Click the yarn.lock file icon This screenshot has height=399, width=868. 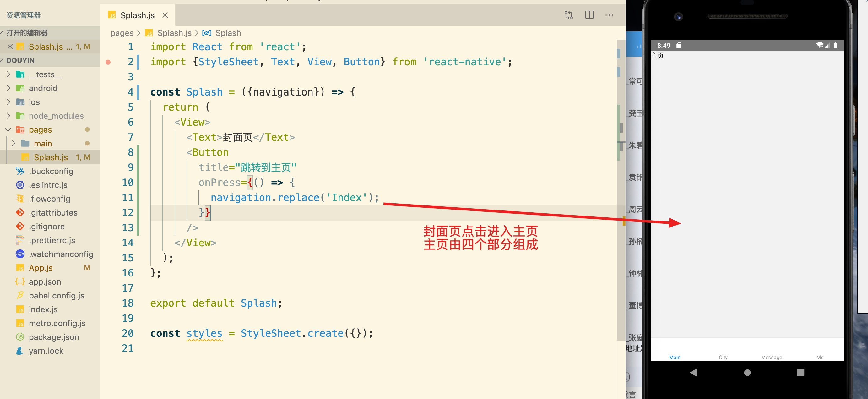pyautogui.click(x=20, y=351)
